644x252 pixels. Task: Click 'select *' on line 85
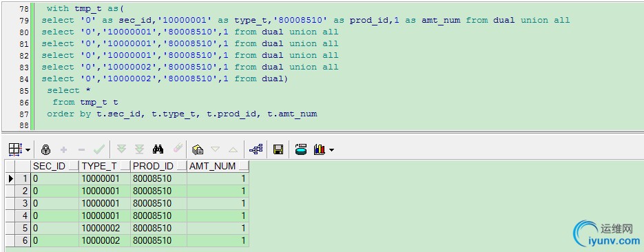69,90
